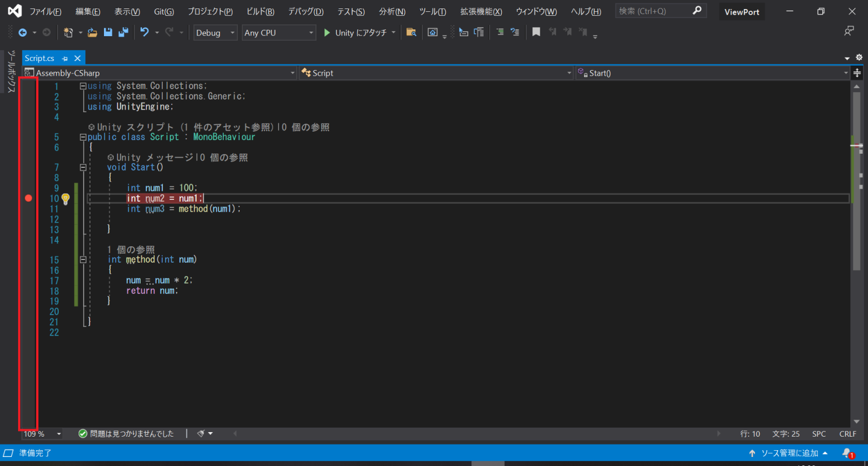
Task: Click the Save file icon in toolbar
Action: 108,33
